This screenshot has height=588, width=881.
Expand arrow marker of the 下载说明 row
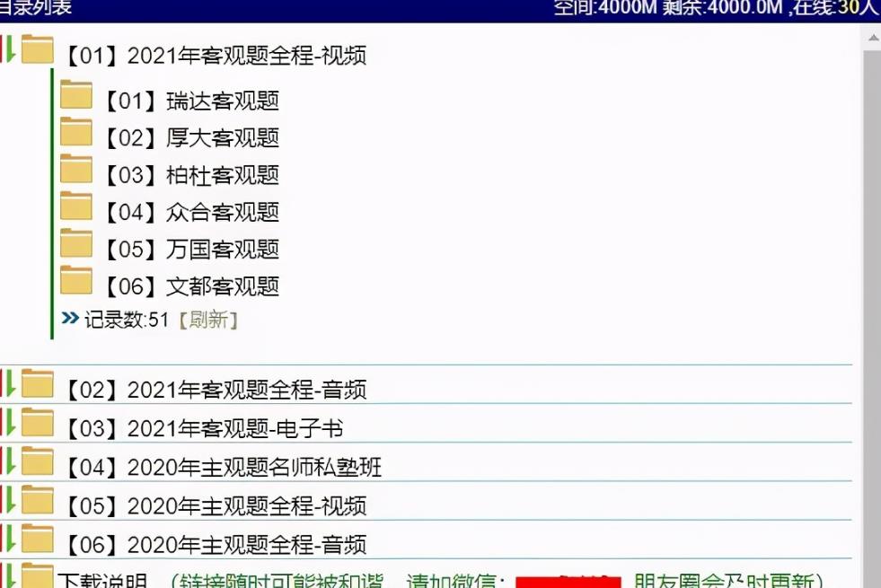pyautogui.click(x=8, y=575)
